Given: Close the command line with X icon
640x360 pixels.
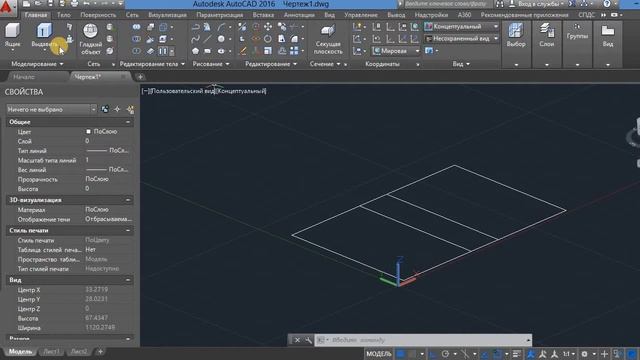Looking at the screenshot, I should (297, 340).
